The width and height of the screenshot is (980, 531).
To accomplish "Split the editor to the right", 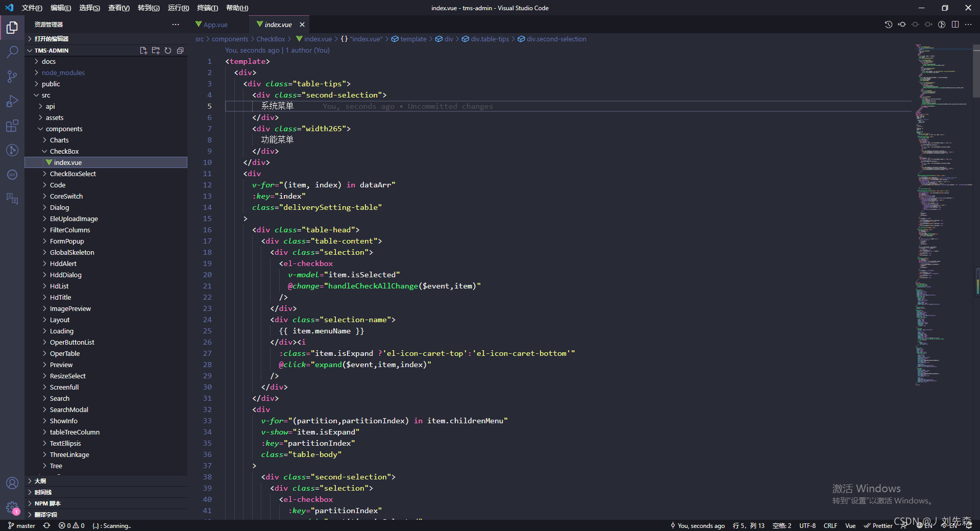I will (955, 25).
